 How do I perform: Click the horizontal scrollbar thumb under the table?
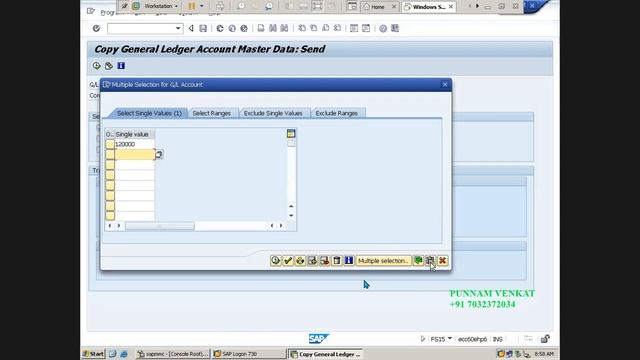click(160, 226)
